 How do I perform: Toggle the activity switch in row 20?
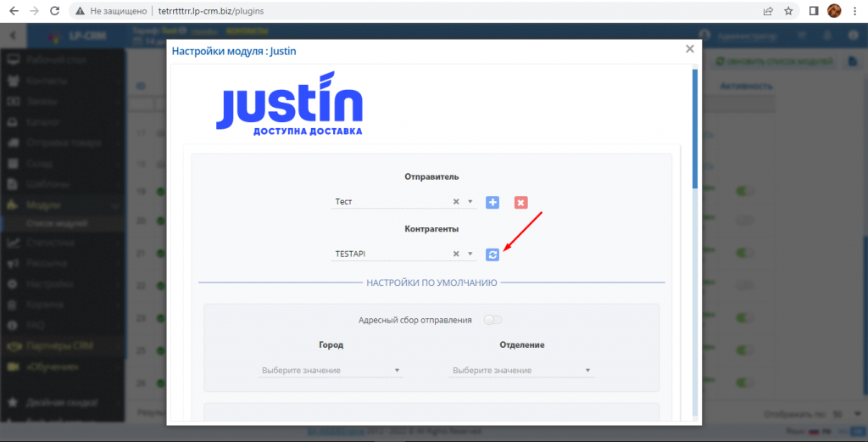744,221
